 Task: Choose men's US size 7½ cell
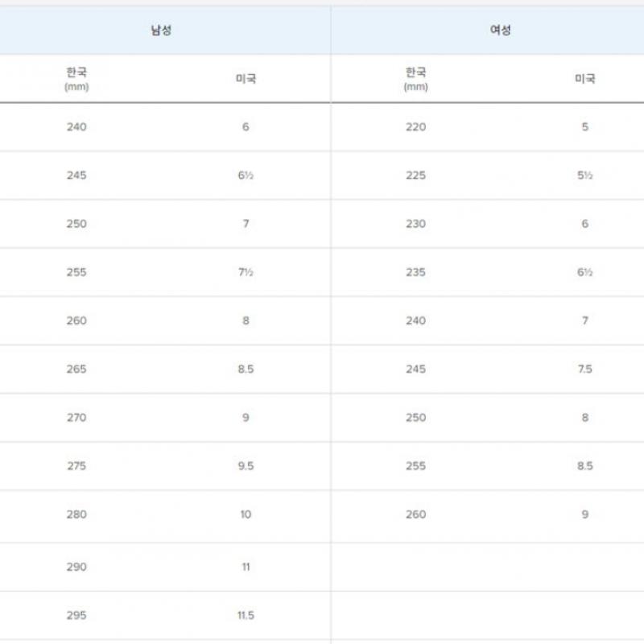click(246, 272)
